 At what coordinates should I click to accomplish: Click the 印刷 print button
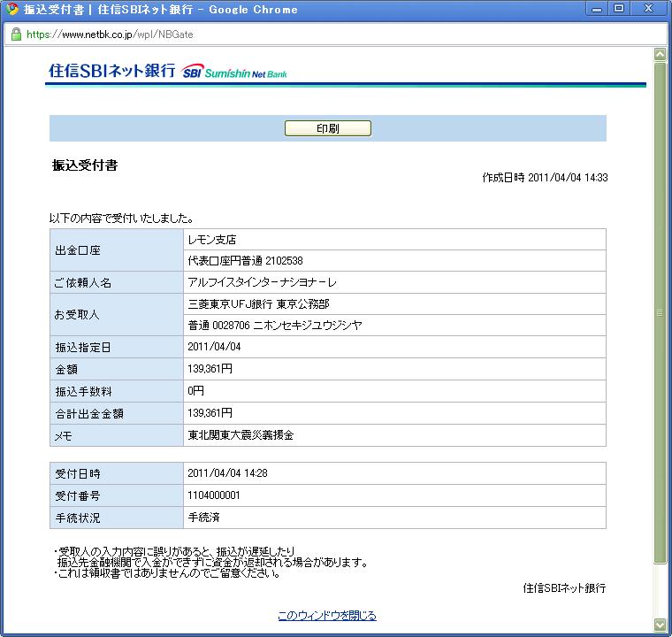click(x=328, y=128)
